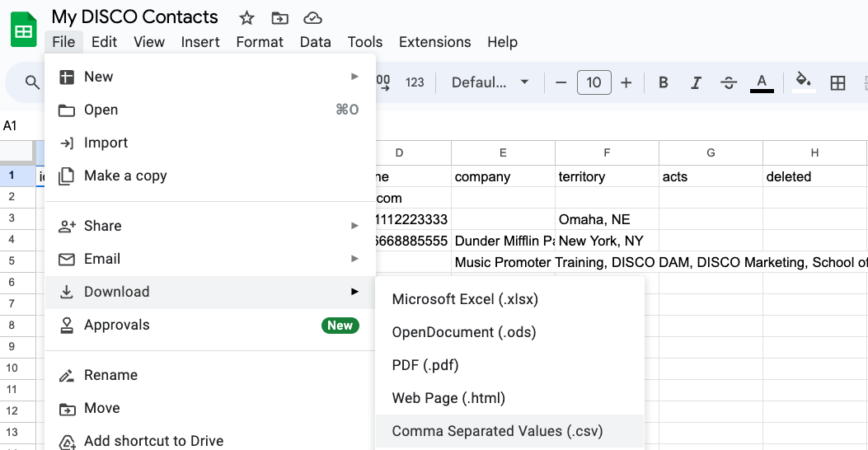The width and height of the screenshot is (868, 450).
Task: Click the font size input field
Action: click(x=594, y=82)
